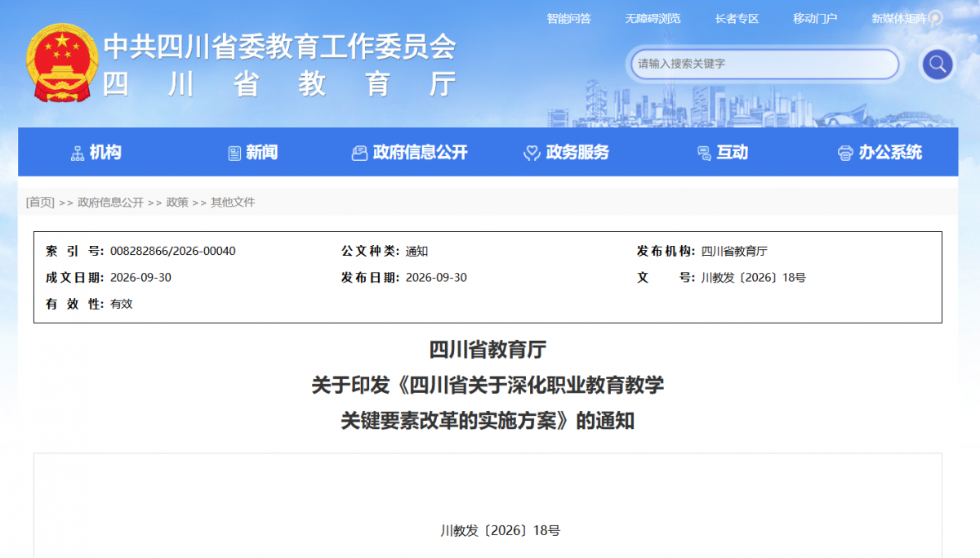Click the 新闻 newspaper icon
The height and width of the screenshot is (558, 980).
[234, 153]
